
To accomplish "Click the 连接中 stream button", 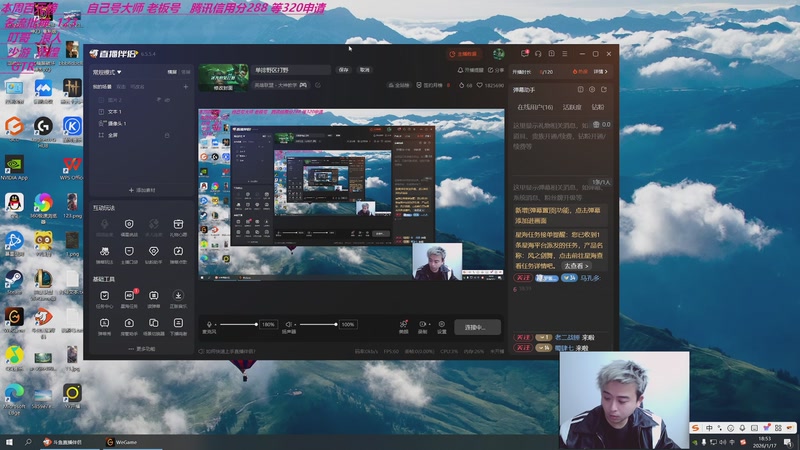I will click(477, 328).
